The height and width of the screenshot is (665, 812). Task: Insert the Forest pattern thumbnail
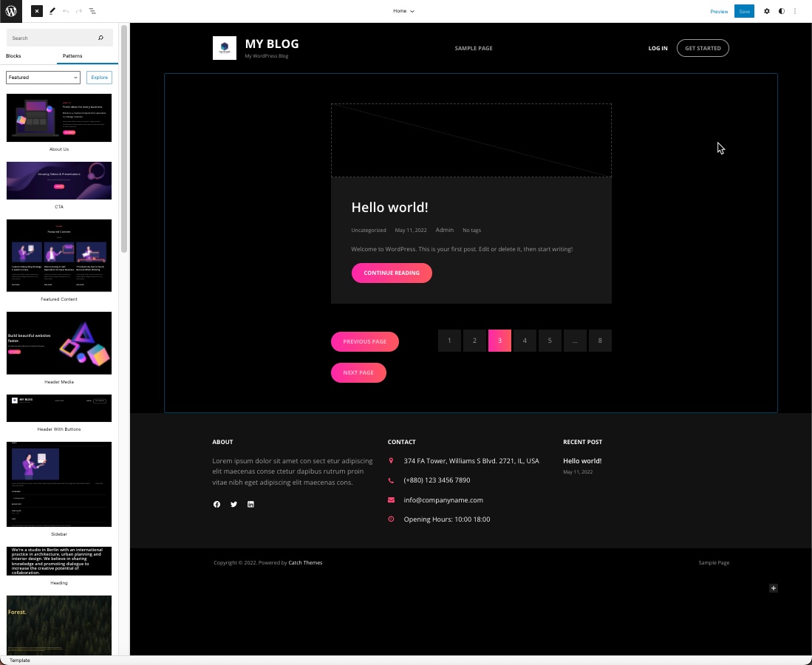click(x=59, y=625)
